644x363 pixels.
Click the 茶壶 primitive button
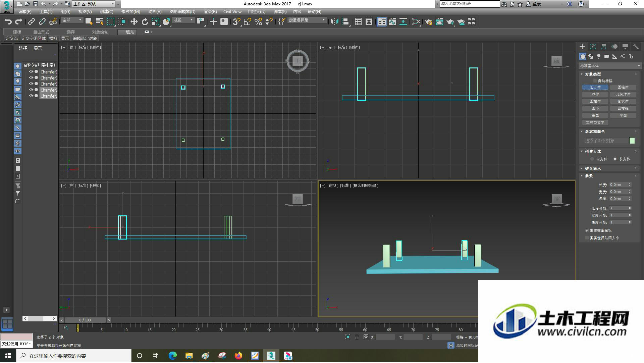(x=595, y=115)
